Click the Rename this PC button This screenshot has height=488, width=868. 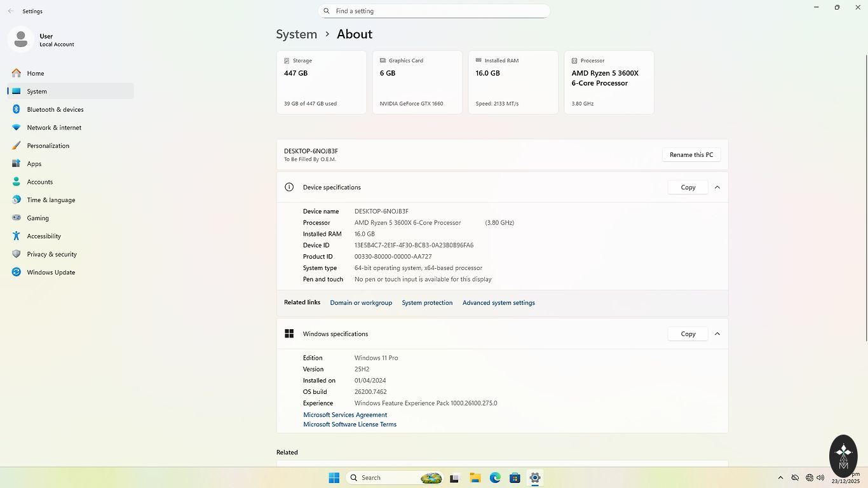pos(691,154)
